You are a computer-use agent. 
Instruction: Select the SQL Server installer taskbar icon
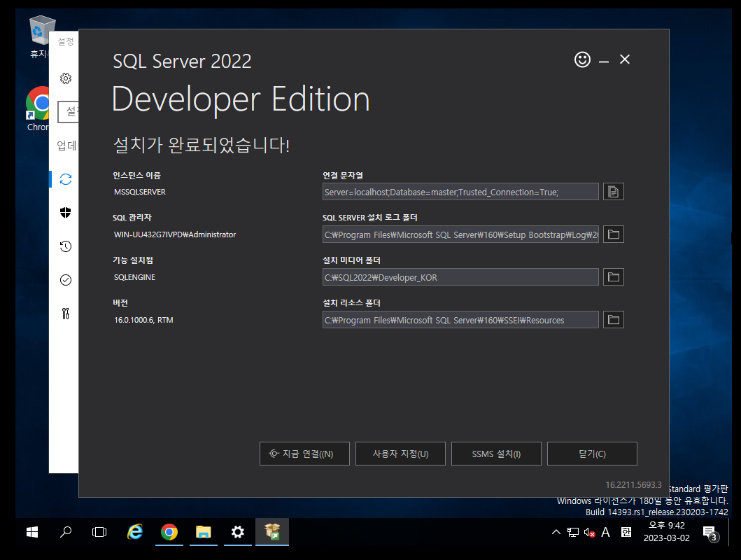tap(272, 532)
